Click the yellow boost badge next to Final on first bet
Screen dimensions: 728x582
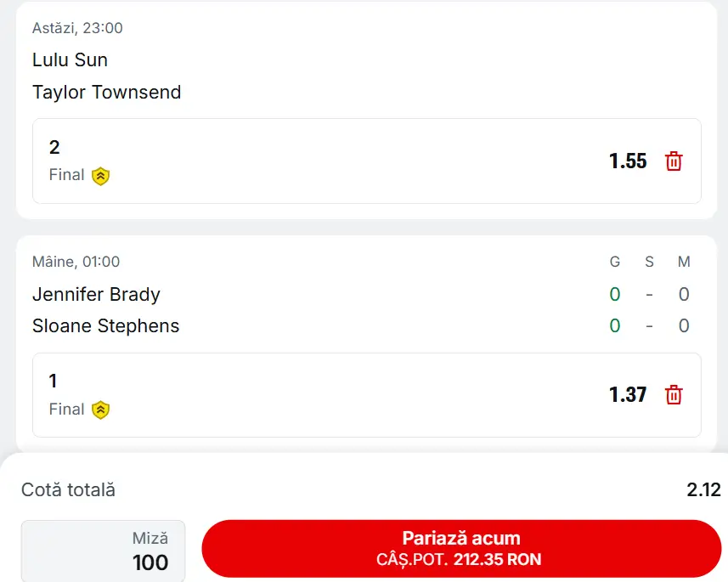(101, 175)
